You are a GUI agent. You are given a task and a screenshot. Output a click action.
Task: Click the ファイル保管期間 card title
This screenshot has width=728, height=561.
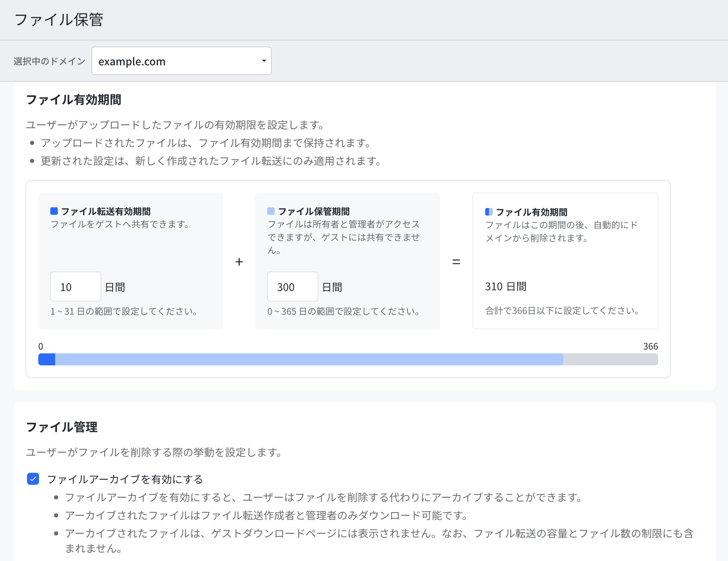[314, 211]
